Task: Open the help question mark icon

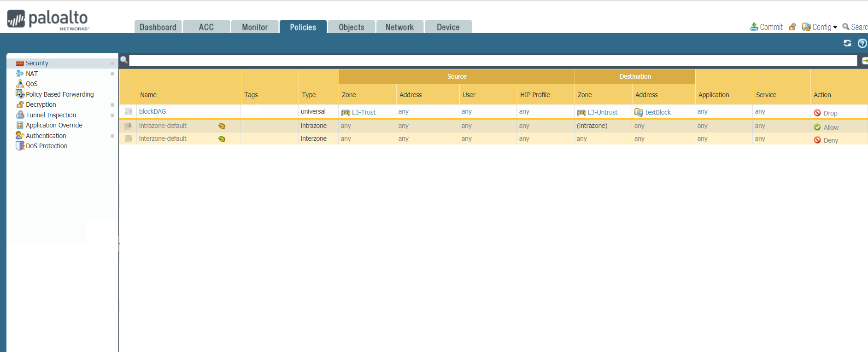Action: [862, 43]
